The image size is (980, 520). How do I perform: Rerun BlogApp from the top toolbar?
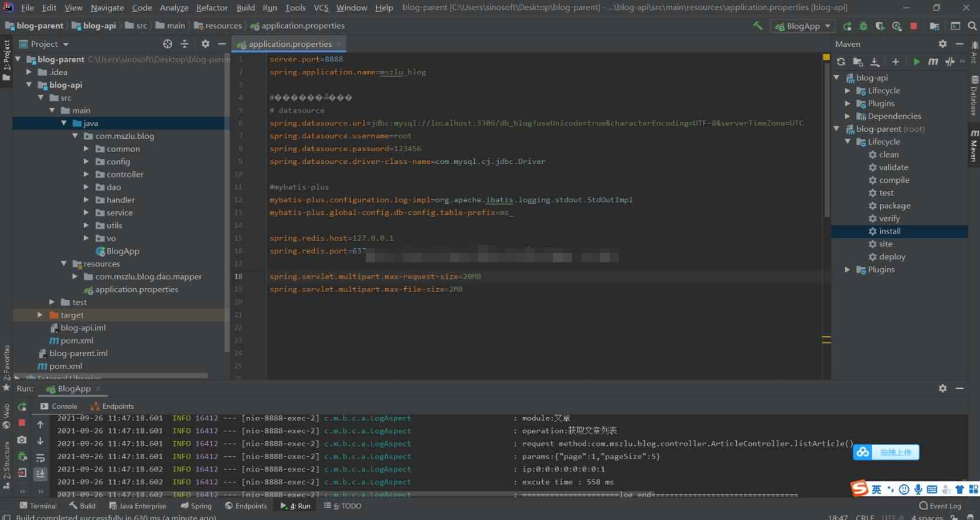(847, 26)
